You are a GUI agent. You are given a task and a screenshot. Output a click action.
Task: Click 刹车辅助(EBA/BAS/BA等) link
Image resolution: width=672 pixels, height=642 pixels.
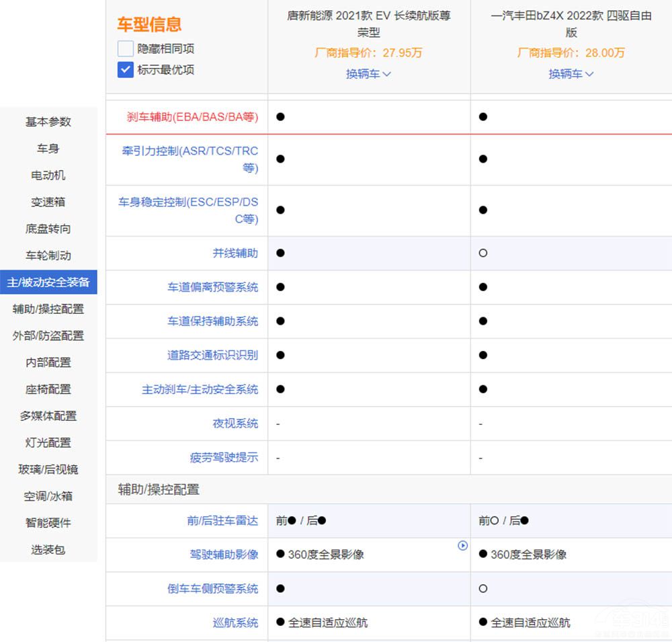point(192,117)
